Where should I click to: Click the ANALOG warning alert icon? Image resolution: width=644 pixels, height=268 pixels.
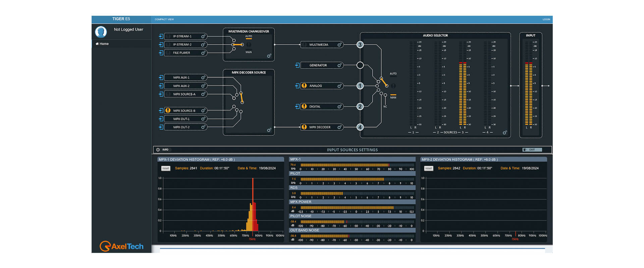coord(304,86)
